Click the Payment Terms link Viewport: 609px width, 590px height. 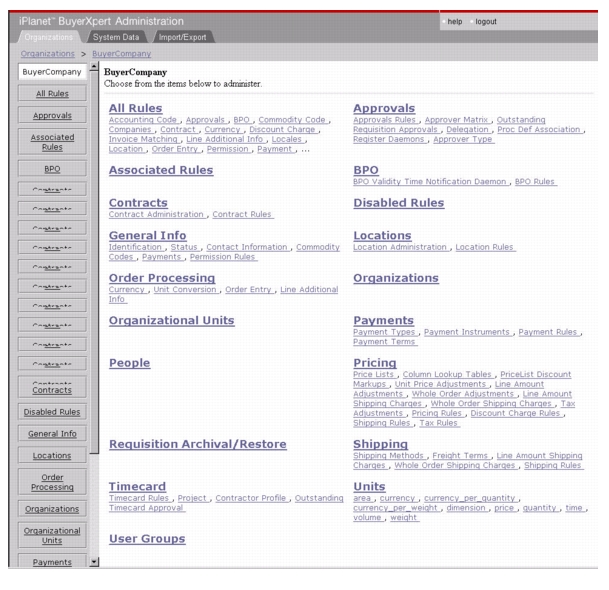[384, 341]
